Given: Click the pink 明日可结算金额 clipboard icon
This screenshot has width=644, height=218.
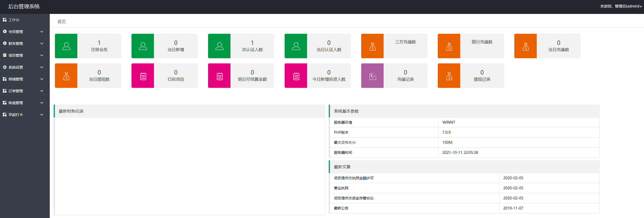Looking at the screenshot, I should [x=219, y=76].
